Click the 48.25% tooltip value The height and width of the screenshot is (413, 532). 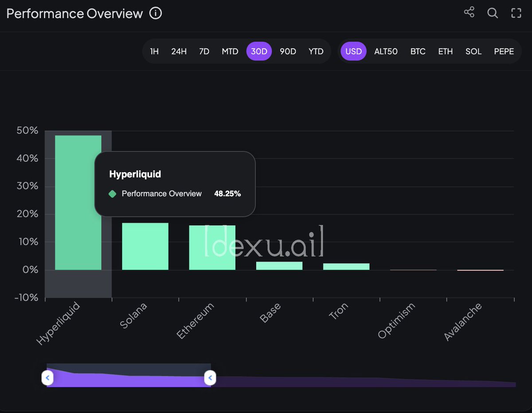point(227,194)
